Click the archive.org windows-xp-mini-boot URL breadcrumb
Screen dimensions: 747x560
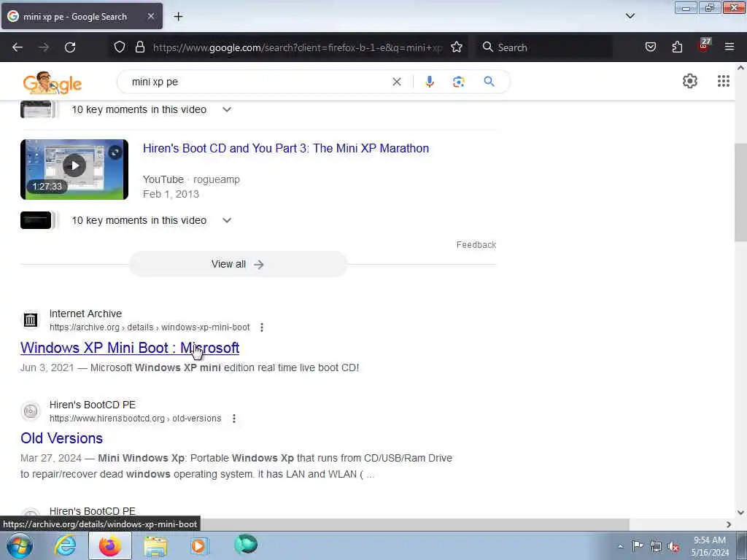[150, 327]
